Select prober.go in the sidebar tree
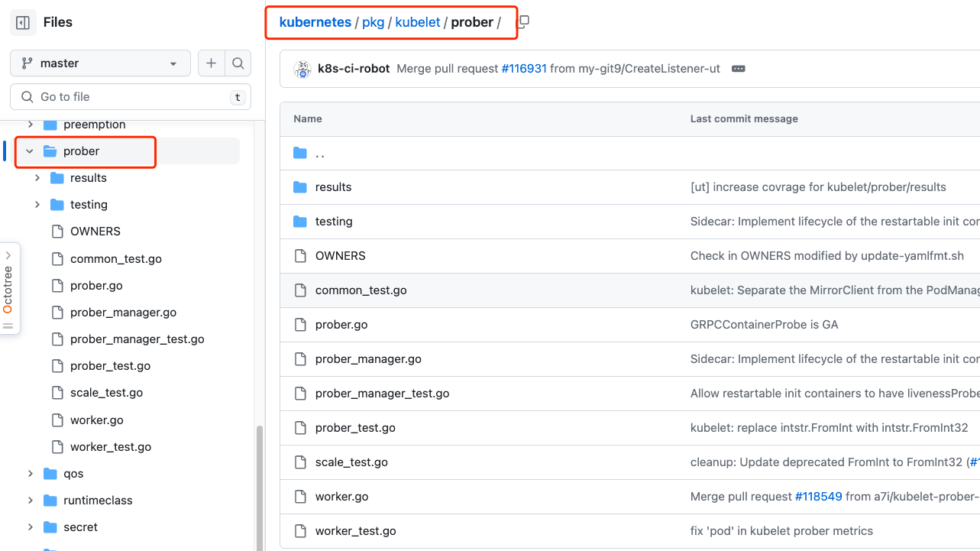980x551 pixels. click(x=96, y=286)
